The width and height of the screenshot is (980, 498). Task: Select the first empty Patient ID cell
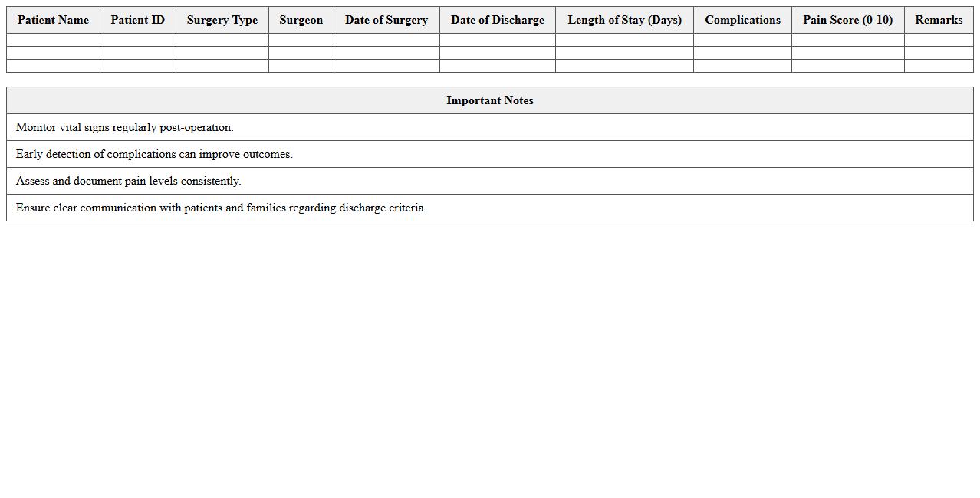point(137,39)
